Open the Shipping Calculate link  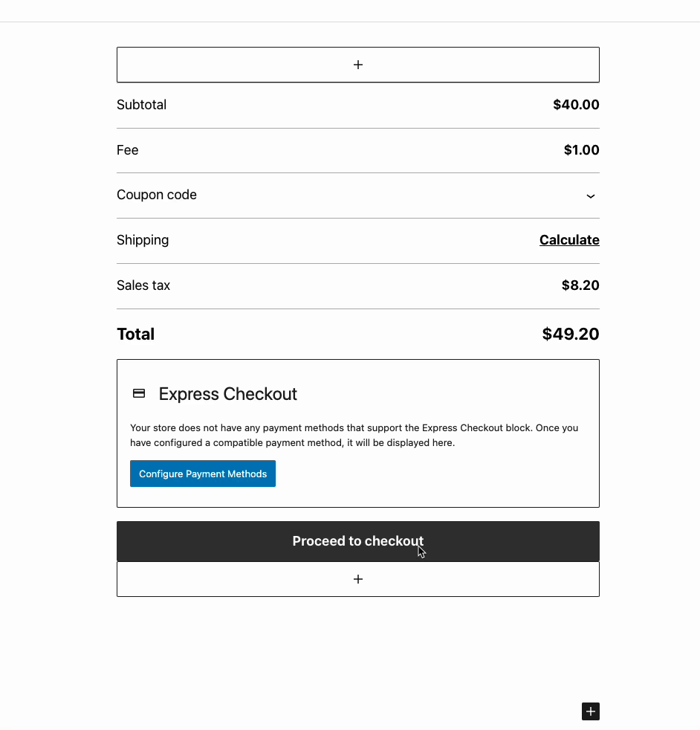tap(569, 240)
